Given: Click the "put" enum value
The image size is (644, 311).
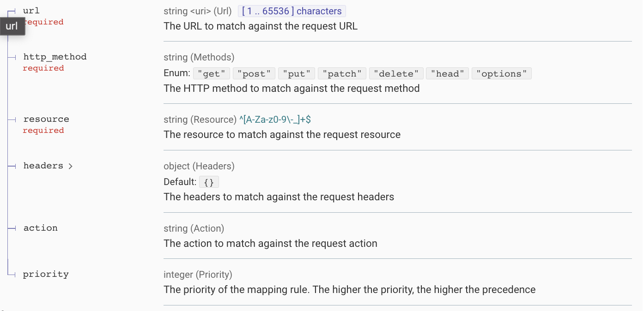Looking at the screenshot, I should coord(296,73).
